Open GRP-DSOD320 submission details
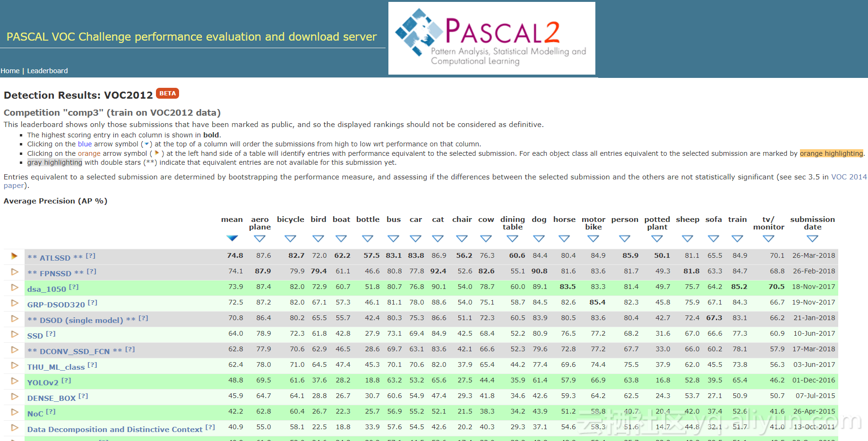The height and width of the screenshot is (441, 868). coord(56,305)
